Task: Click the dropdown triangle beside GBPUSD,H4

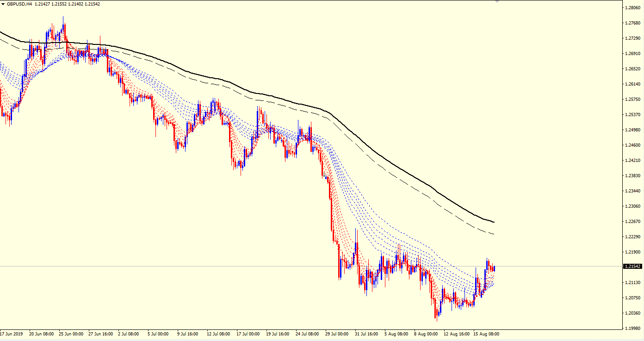Action: [x=3, y=4]
